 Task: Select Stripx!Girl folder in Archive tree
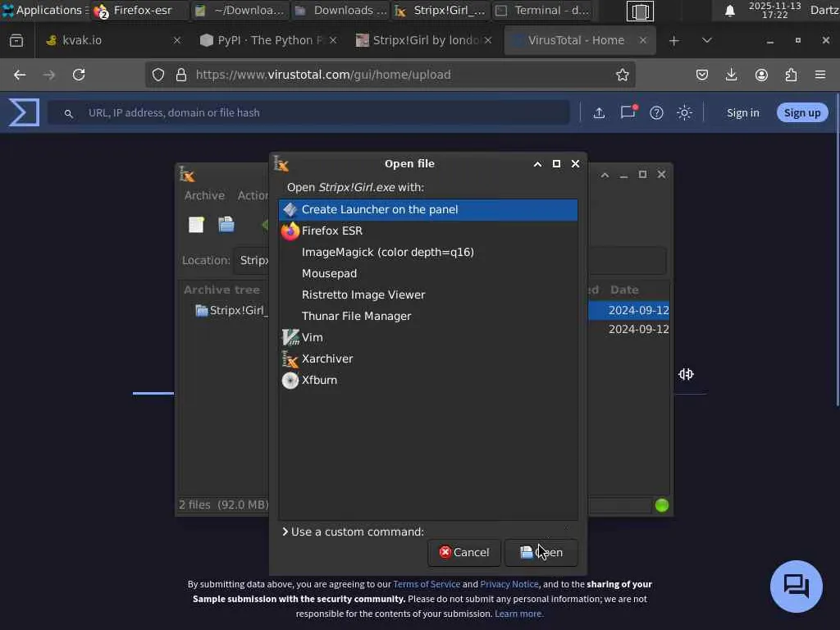point(231,310)
